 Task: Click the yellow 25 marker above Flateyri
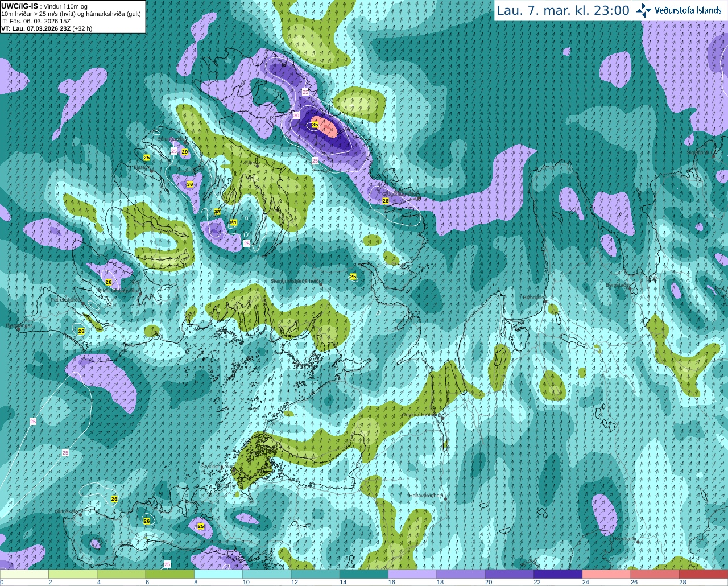point(147,158)
